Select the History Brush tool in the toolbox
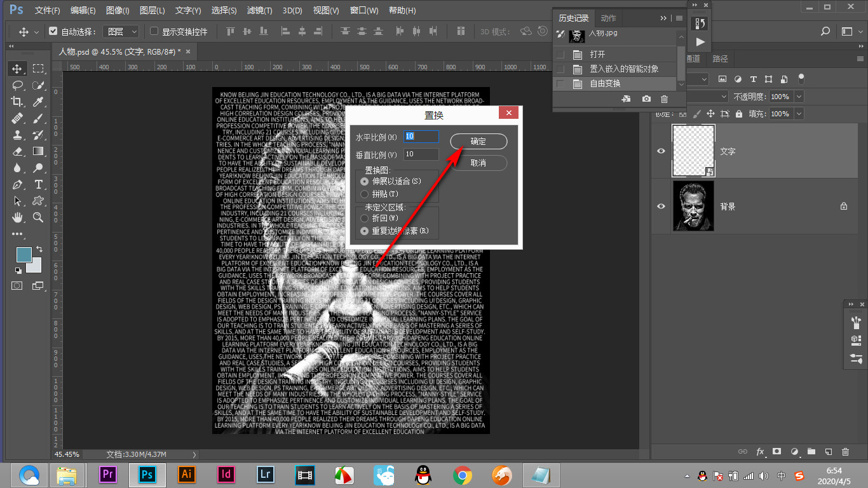The image size is (868, 488). pos(38,135)
